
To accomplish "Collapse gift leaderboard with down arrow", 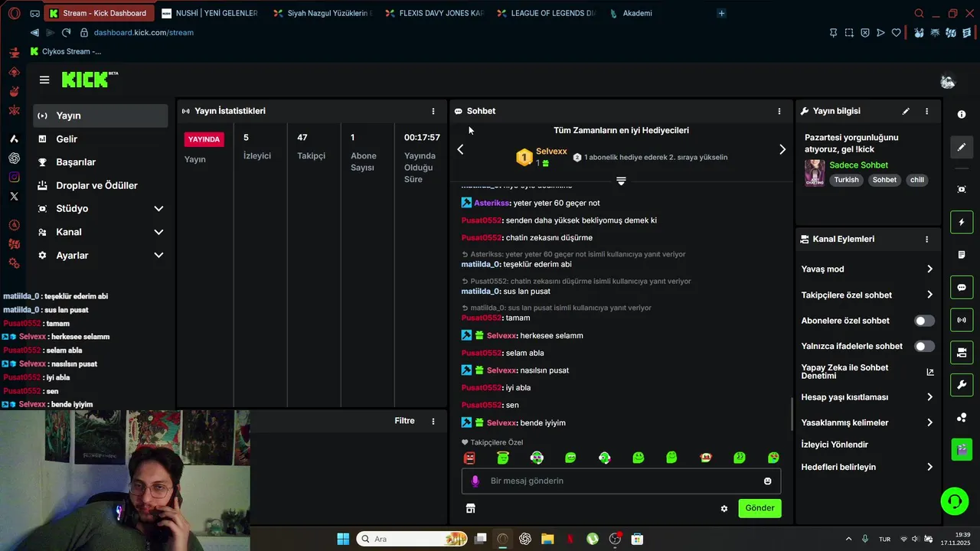I will [621, 181].
